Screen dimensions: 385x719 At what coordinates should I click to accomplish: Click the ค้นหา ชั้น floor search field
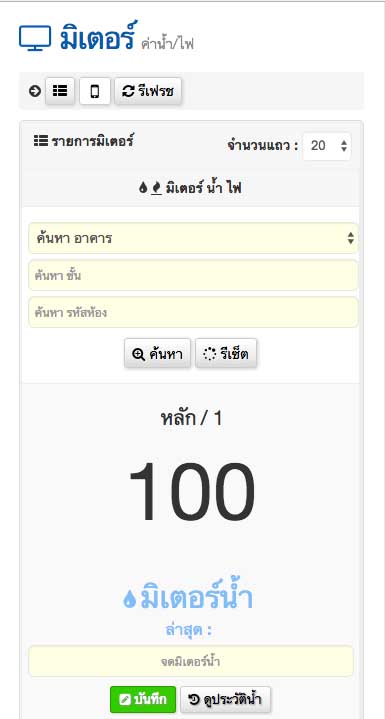click(193, 276)
